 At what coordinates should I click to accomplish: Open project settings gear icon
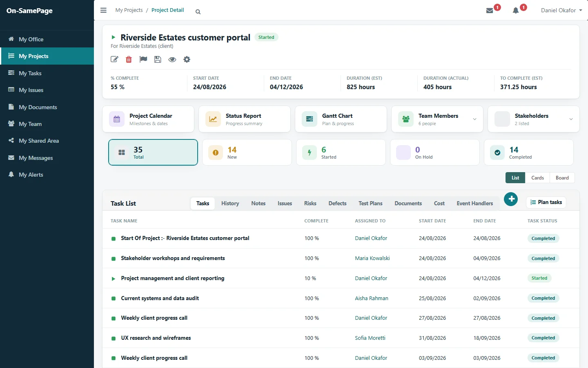point(187,59)
